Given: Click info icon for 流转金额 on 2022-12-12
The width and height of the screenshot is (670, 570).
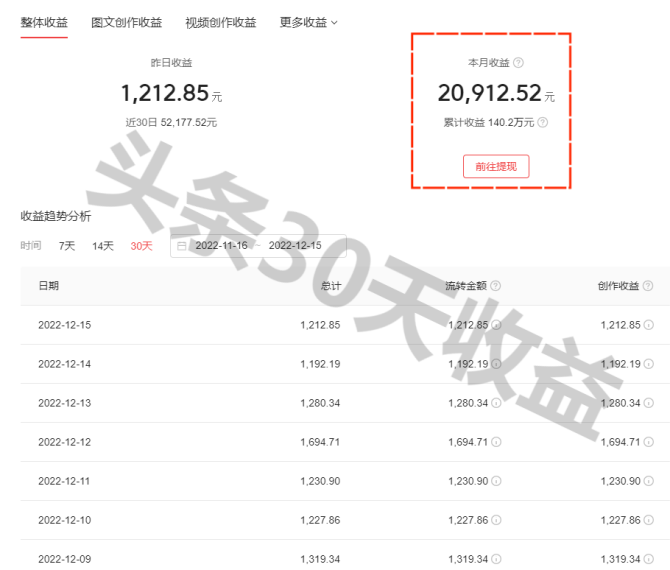Looking at the screenshot, I should [x=496, y=442].
